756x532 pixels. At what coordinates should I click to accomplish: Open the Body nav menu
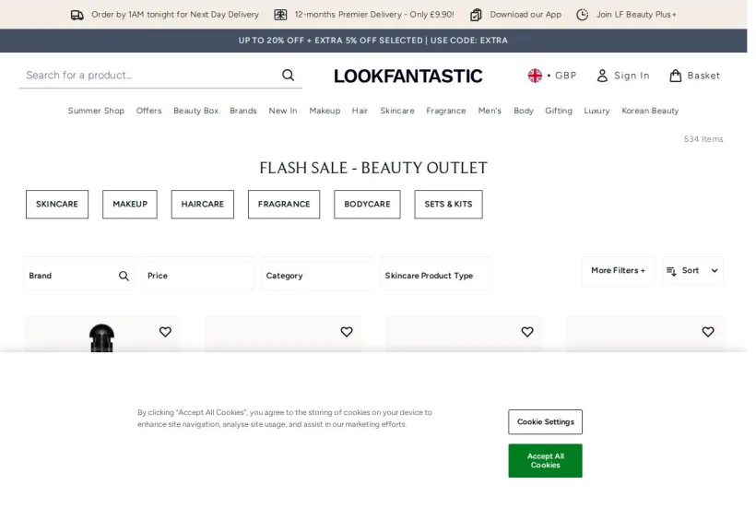pyautogui.click(x=524, y=111)
